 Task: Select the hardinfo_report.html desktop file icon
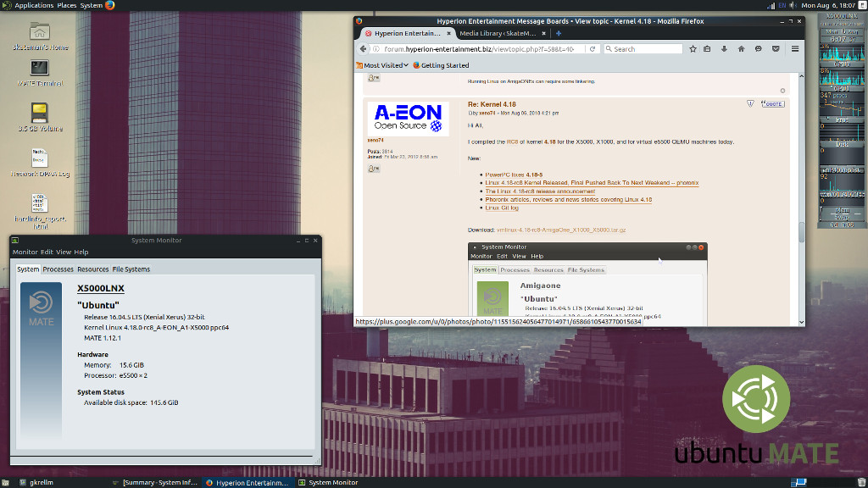40,211
